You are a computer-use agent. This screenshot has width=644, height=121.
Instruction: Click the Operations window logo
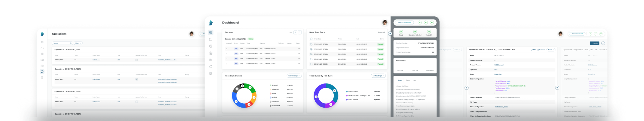42,34
